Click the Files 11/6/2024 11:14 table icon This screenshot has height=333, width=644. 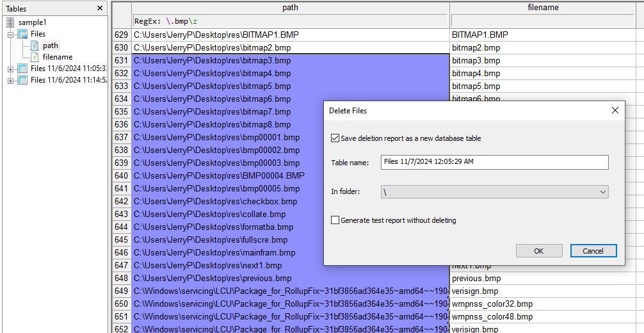pyautogui.click(x=22, y=80)
